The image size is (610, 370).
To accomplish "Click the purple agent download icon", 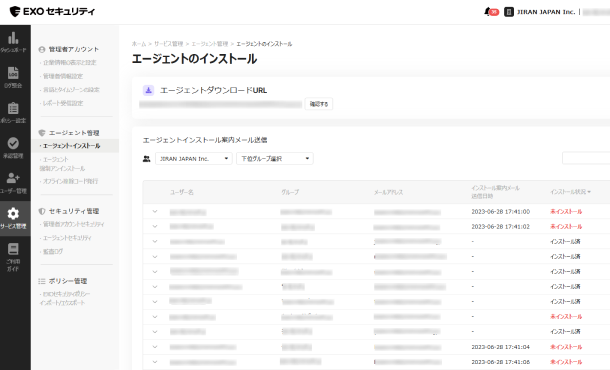I will (x=148, y=90).
